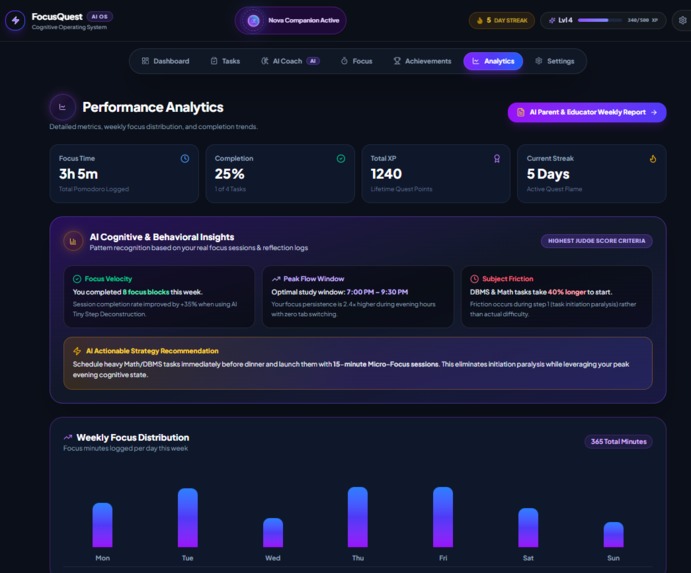
Task: Click the lightning icon beside AI Actionable Strategy
Action: coord(77,351)
